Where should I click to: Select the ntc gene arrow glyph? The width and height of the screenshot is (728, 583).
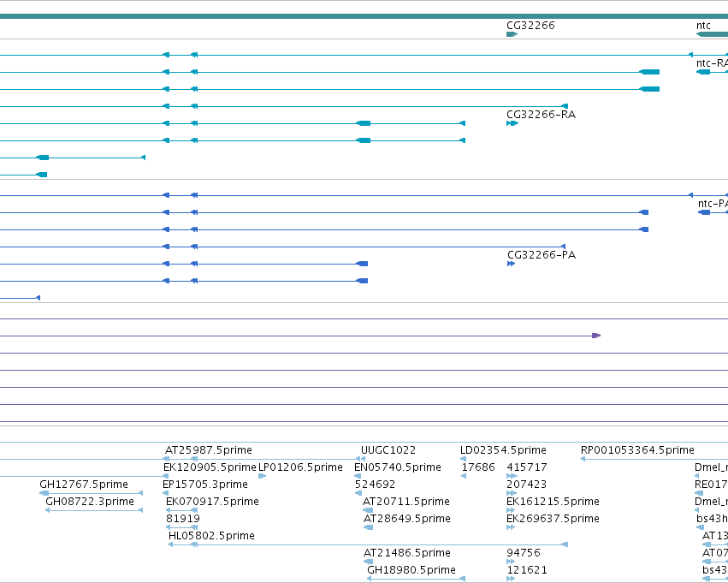point(713,34)
